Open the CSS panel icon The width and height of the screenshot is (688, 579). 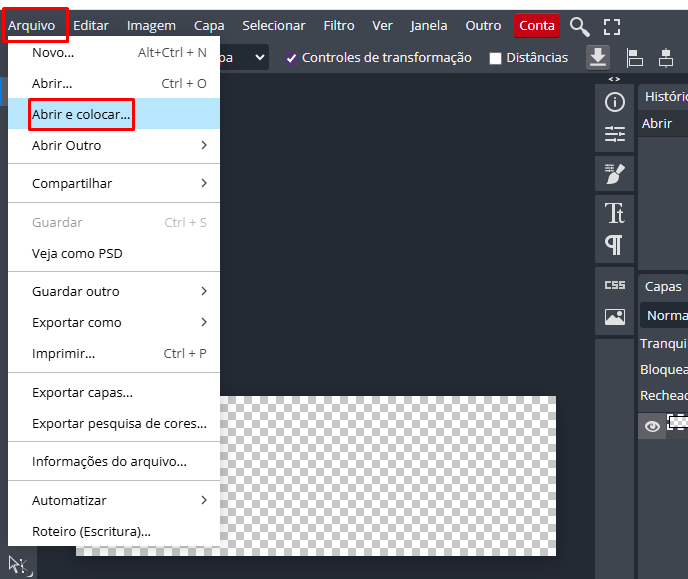[614, 285]
